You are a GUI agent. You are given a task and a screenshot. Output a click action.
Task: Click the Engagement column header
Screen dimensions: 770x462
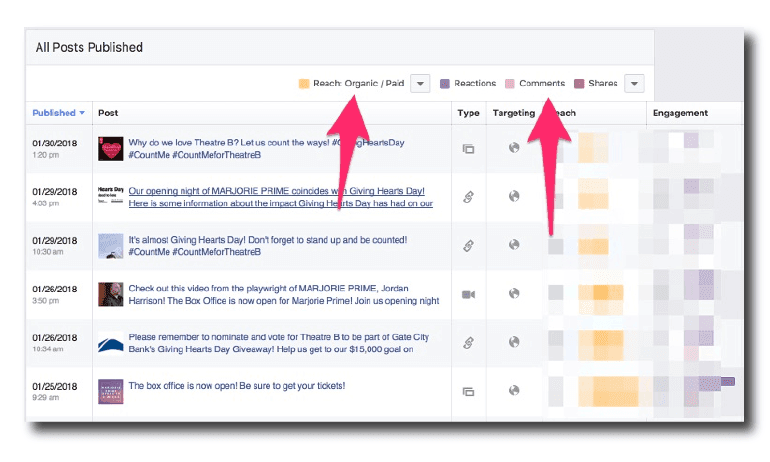tap(680, 113)
